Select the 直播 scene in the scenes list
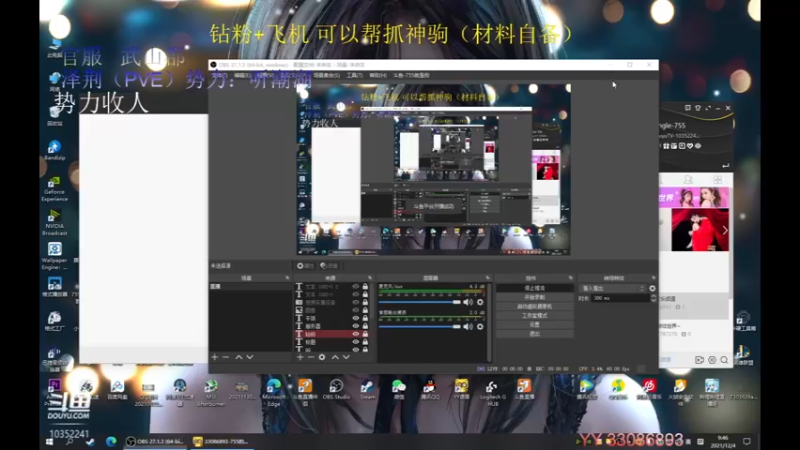 click(x=250, y=287)
